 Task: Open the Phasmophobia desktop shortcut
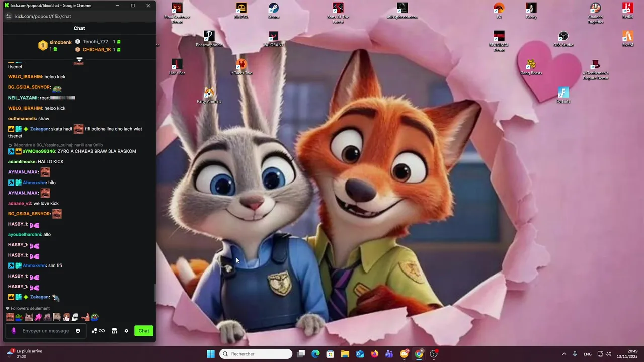point(209,39)
